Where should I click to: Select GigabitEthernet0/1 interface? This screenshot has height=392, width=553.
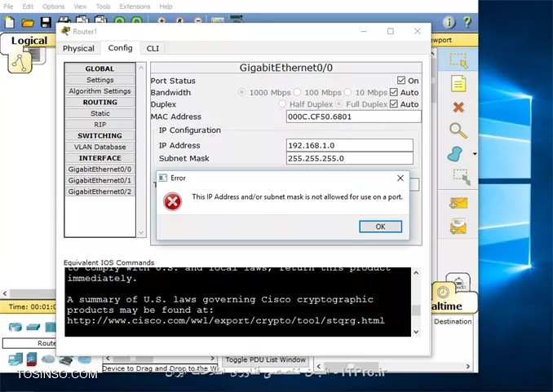[100, 180]
